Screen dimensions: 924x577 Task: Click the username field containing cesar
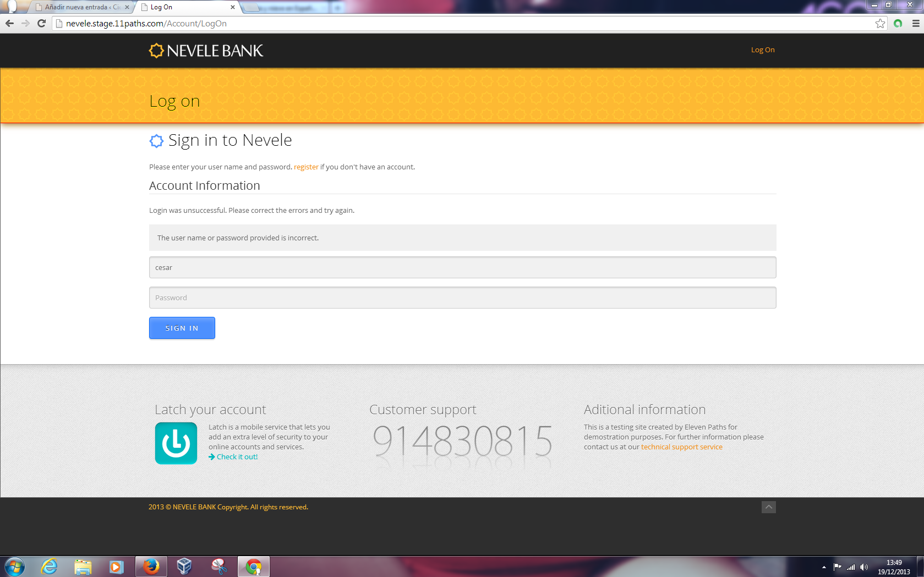(x=462, y=267)
